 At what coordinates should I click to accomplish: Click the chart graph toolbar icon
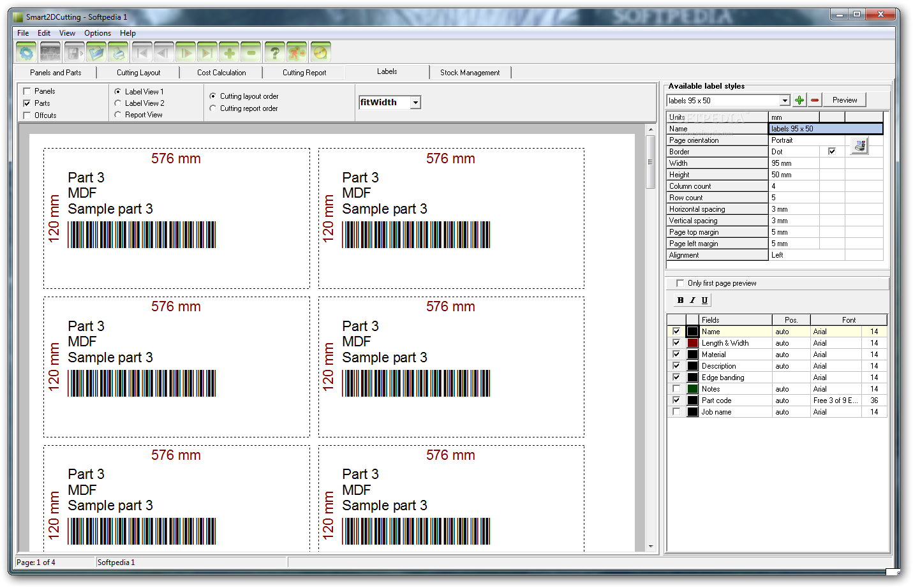click(x=50, y=52)
